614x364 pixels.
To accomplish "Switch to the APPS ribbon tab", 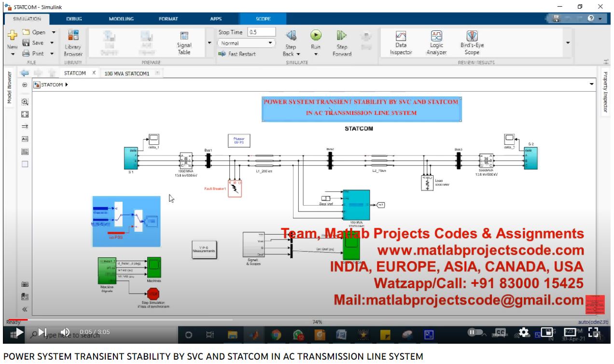I will point(216,19).
